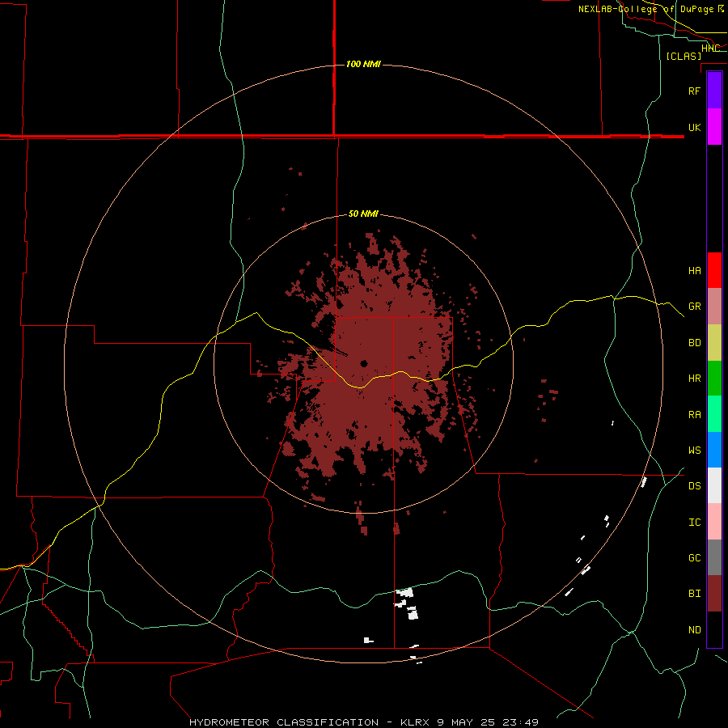Click the IC legend label text
The width and height of the screenshot is (728, 728).
coord(694,523)
